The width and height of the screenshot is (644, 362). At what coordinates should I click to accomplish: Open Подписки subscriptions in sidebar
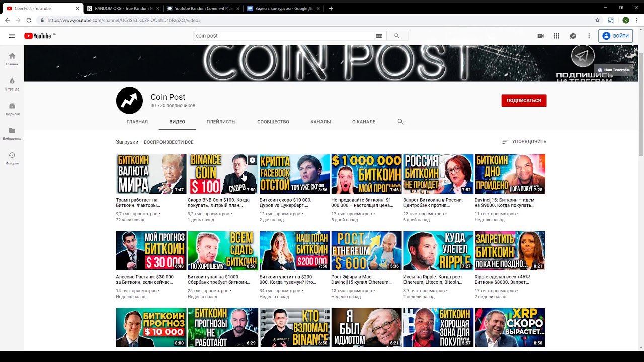point(12,109)
